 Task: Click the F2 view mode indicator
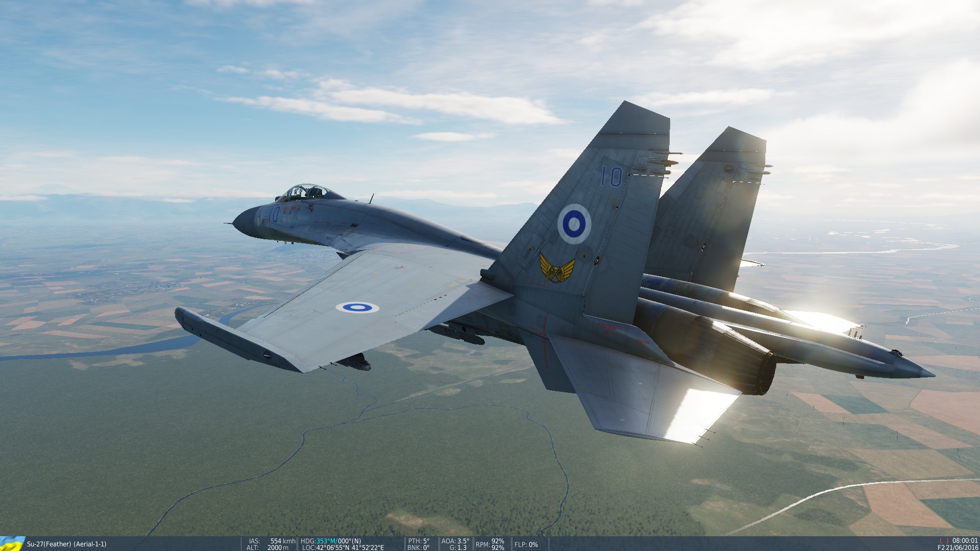[941, 548]
